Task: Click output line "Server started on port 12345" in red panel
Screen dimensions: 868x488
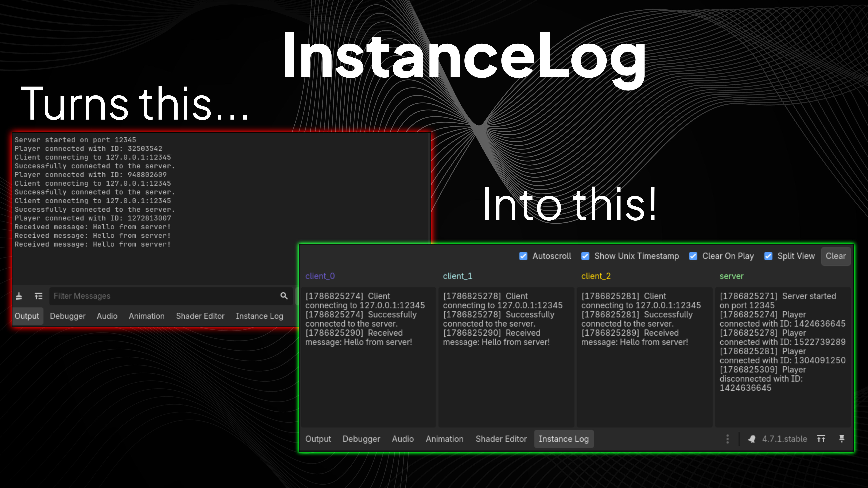Action: (75, 140)
